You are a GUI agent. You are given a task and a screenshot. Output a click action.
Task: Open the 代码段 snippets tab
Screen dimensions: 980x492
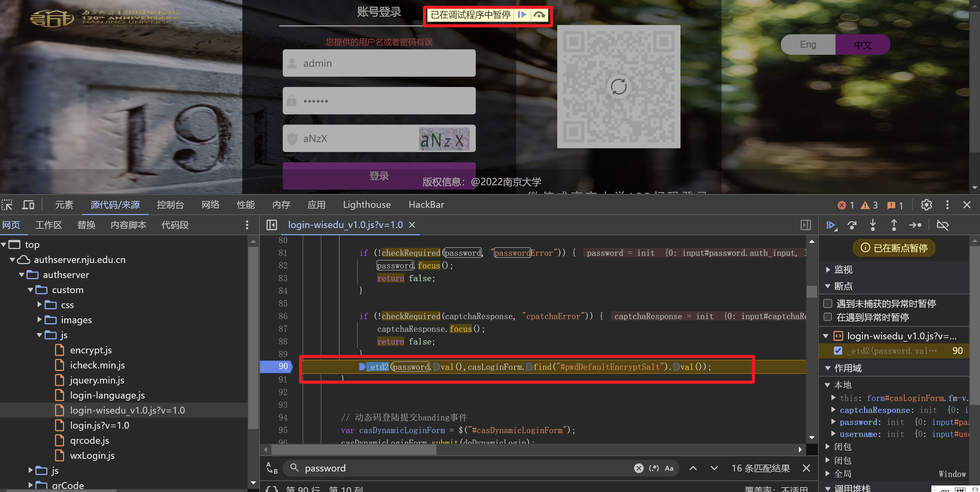175,225
